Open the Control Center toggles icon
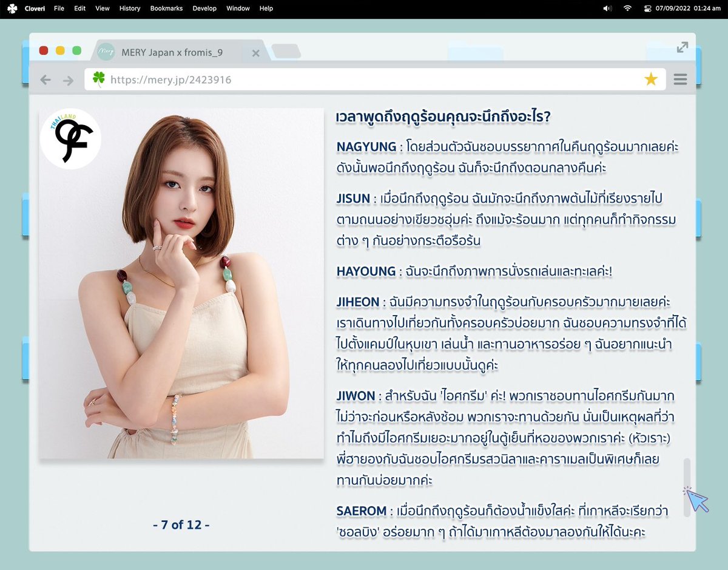Screen dimensions: 728x570 647,8
